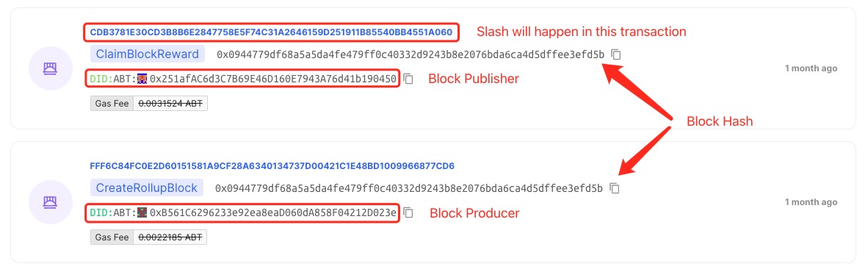Click the Block Producer avatar identicon
Screen dimensions: 868x272
coord(142,212)
